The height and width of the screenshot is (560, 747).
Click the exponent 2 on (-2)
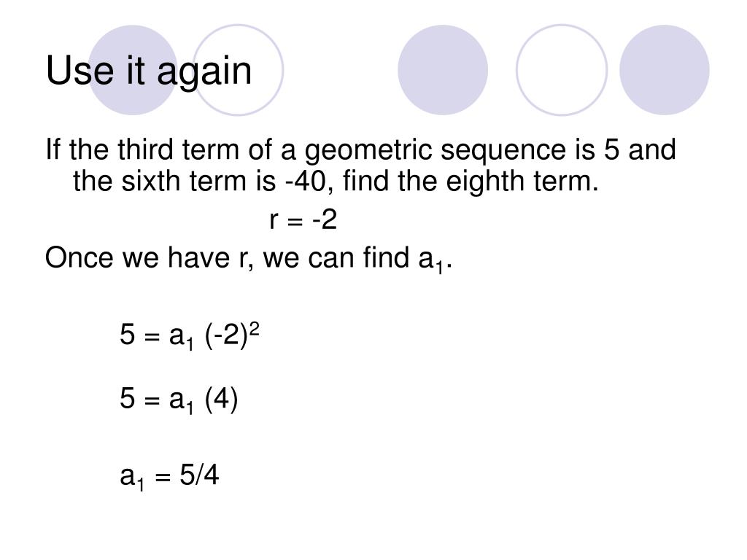(x=255, y=329)
